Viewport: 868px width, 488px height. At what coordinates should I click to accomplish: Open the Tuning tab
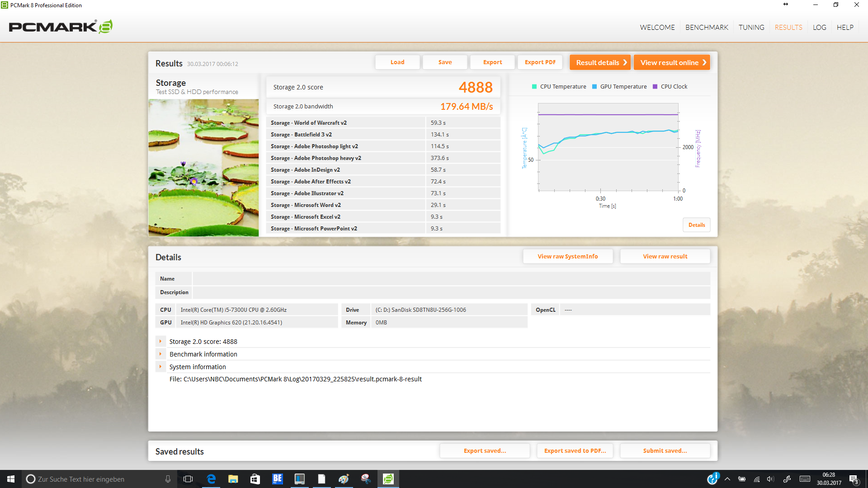(751, 27)
